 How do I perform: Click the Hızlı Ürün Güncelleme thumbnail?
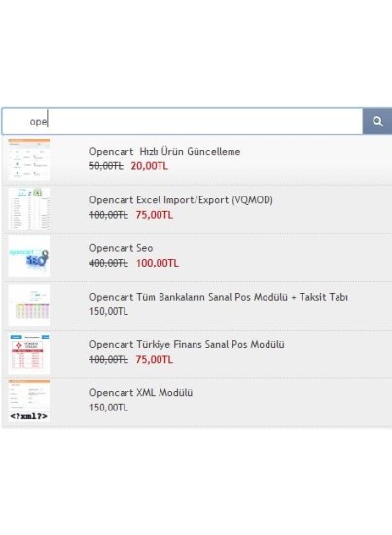click(29, 160)
